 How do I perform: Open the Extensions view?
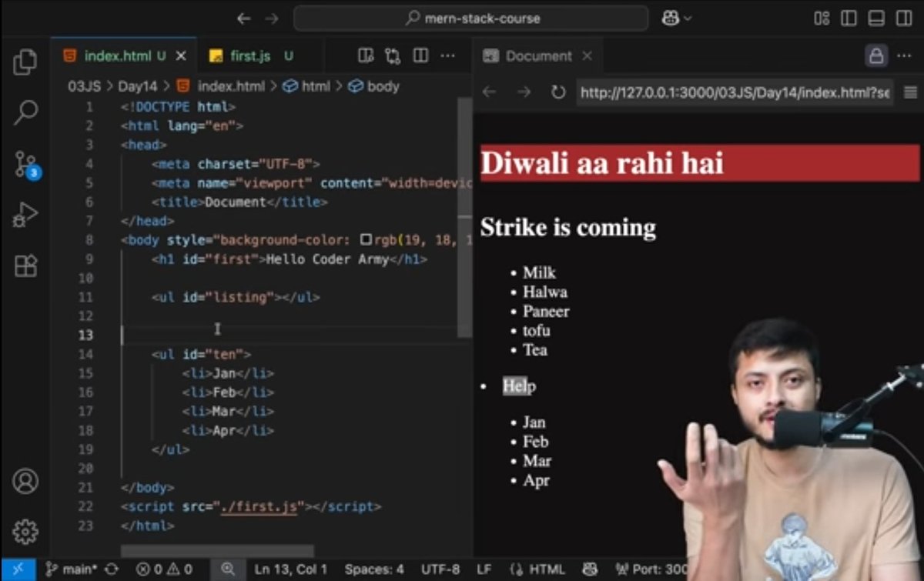coord(25,266)
